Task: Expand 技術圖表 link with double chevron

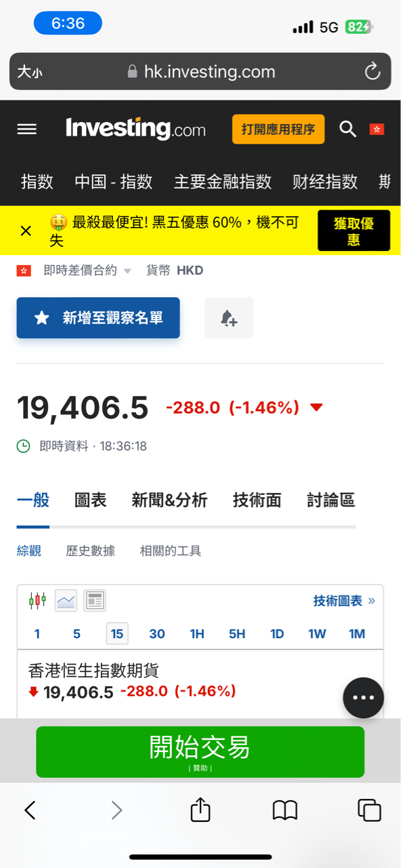Action: [344, 601]
